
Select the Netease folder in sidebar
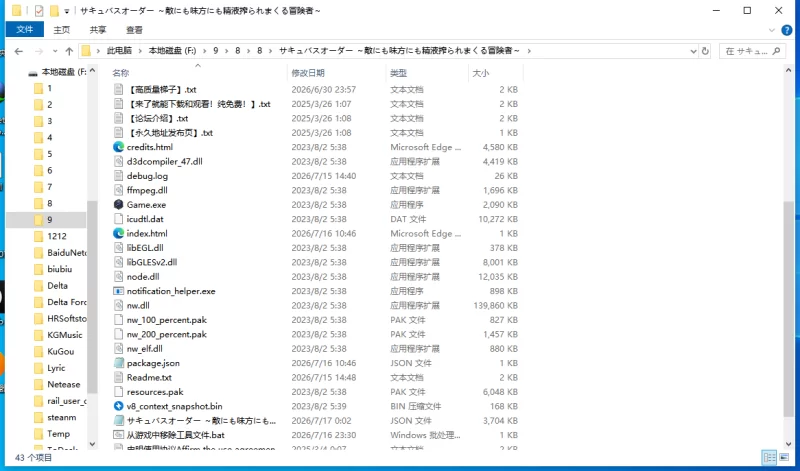click(x=63, y=384)
